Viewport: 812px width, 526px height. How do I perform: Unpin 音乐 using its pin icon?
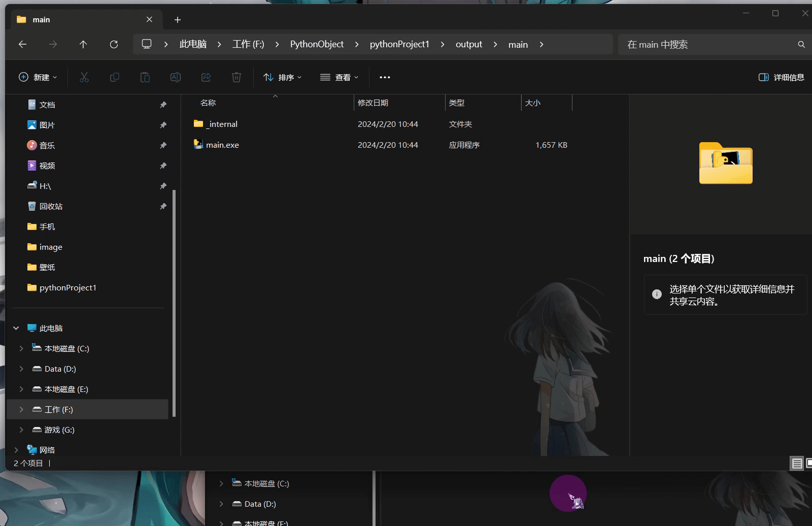pos(163,145)
